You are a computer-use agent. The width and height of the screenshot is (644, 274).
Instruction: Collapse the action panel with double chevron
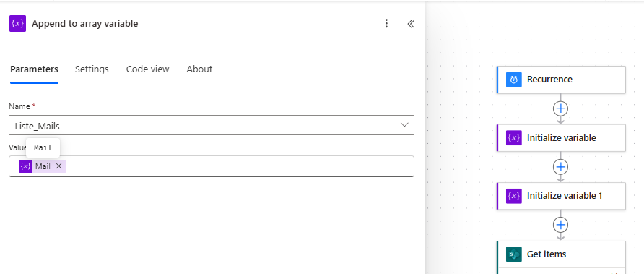click(411, 24)
